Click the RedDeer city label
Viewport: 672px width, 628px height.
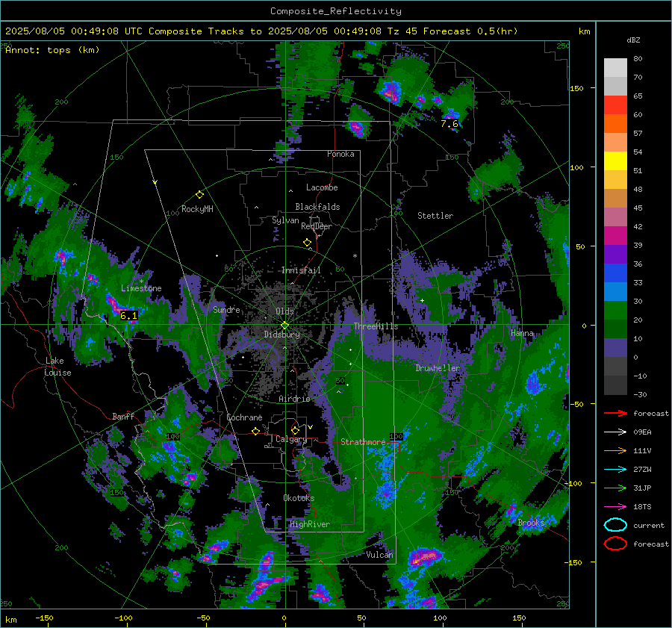(317, 226)
